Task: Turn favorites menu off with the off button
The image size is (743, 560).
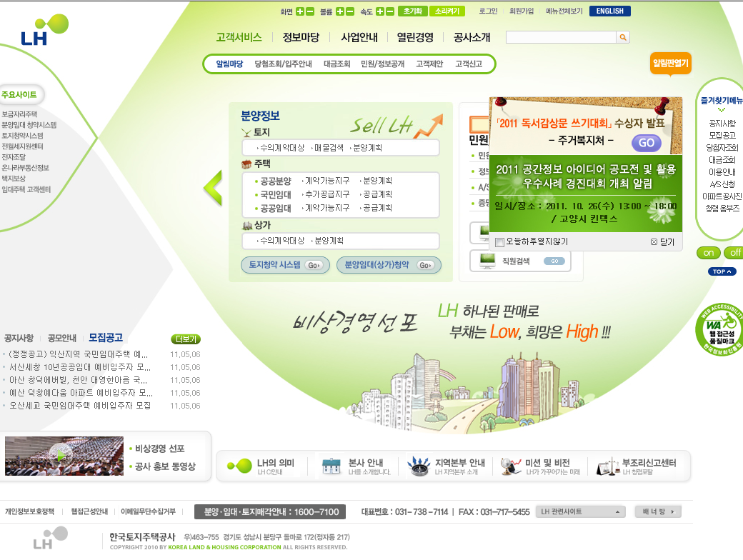Action: 734,253
